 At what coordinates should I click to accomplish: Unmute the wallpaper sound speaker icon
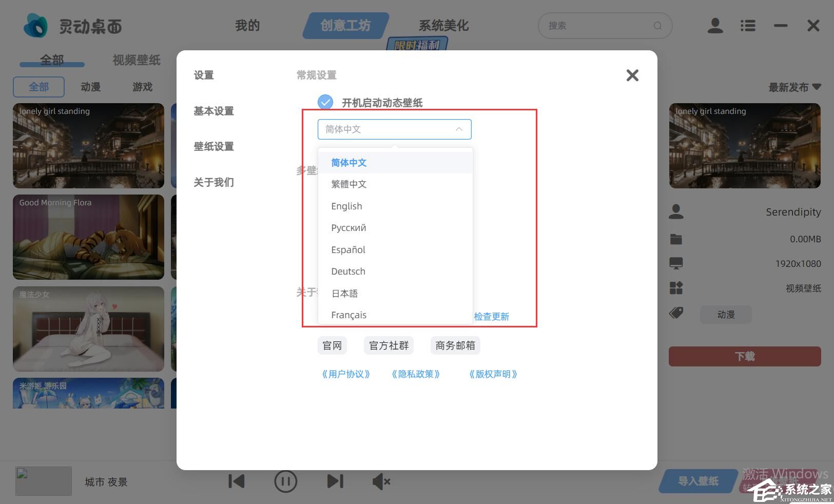tap(381, 481)
